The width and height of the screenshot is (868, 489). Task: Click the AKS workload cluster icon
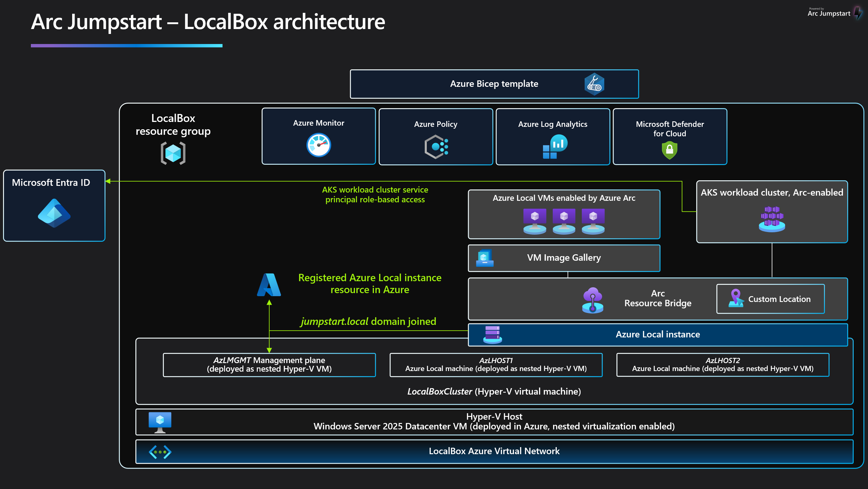coord(772,219)
